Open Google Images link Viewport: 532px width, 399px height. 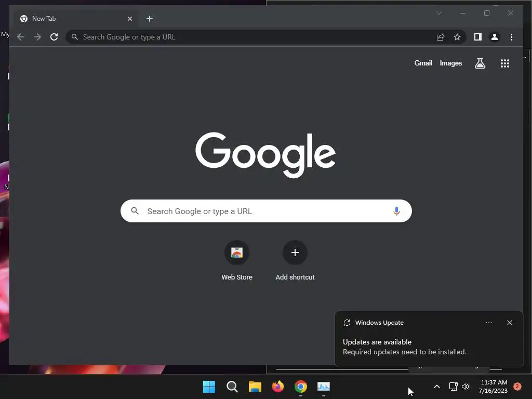(450, 63)
